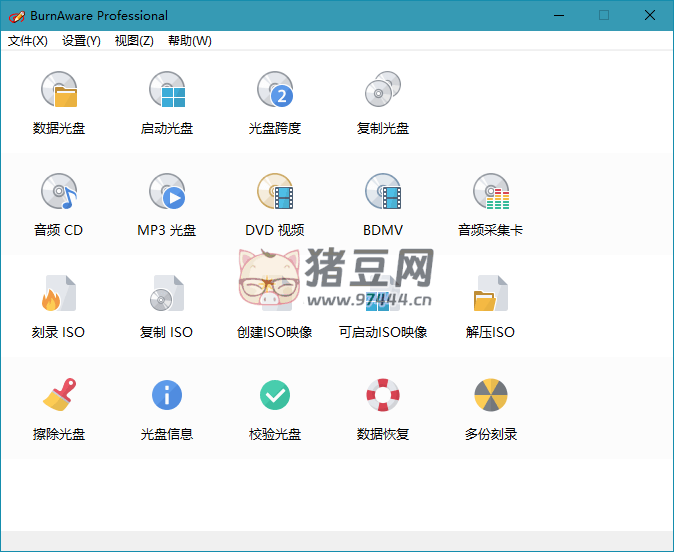View 光盘信息 disc information
674x552 pixels.
(x=167, y=397)
